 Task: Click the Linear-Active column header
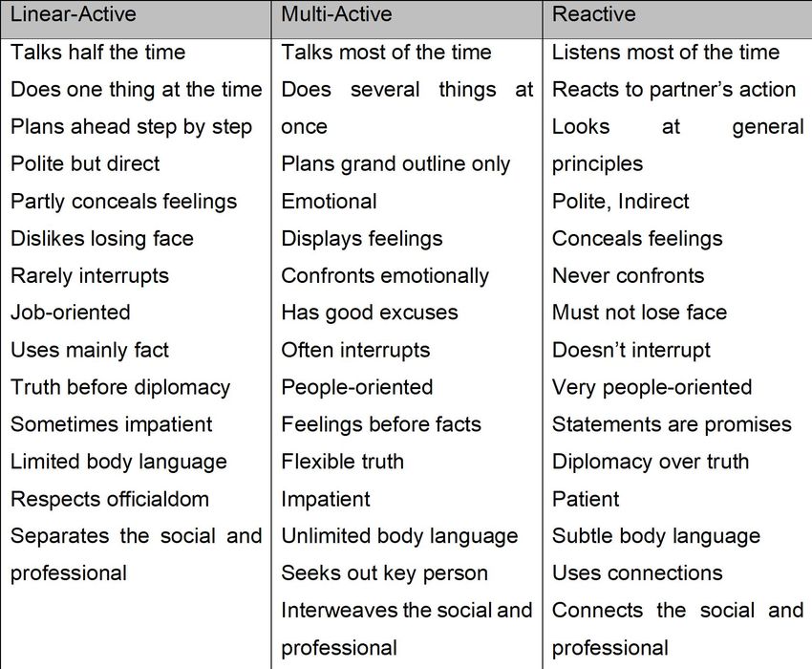73,14
